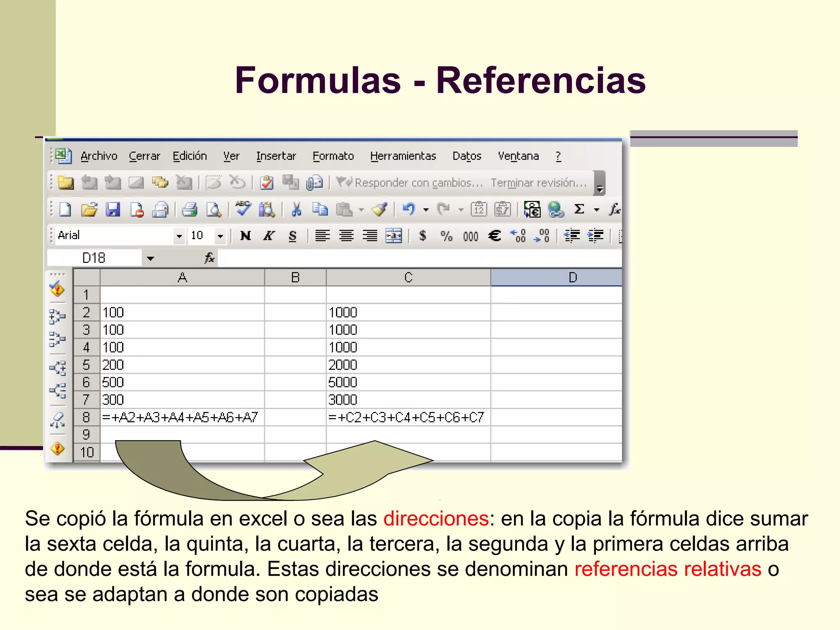Toggle Center alignment
Image resolution: width=840 pixels, height=630 pixels.
coord(346,236)
